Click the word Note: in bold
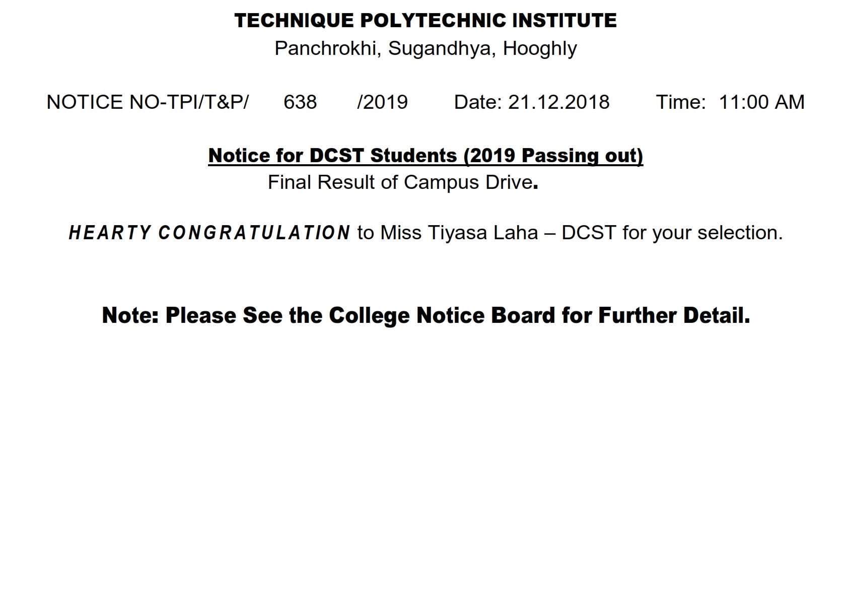 tap(130, 316)
